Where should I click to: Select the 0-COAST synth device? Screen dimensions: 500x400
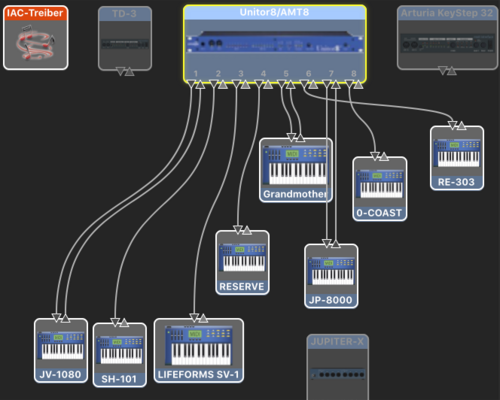[x=380, y=189]
